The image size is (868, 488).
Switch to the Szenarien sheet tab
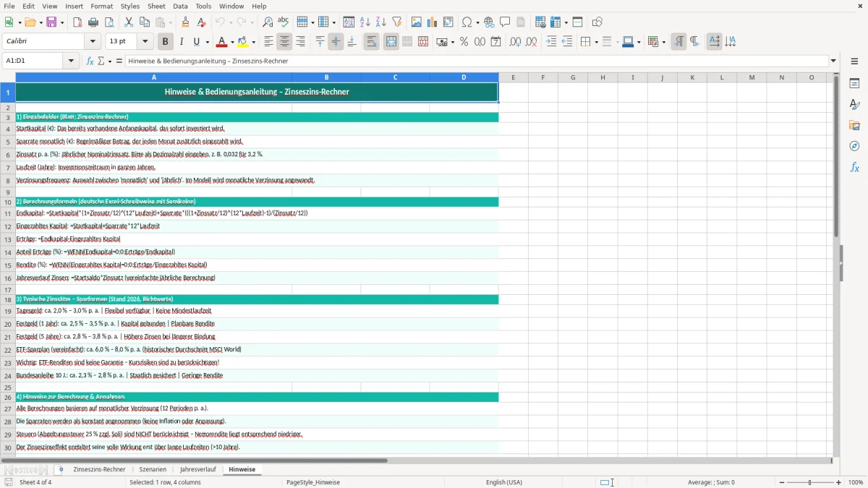153,469
